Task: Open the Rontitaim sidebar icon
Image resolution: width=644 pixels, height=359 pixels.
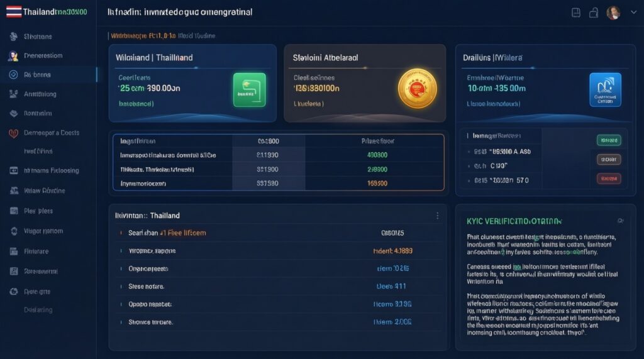Action: coord(14,113)
